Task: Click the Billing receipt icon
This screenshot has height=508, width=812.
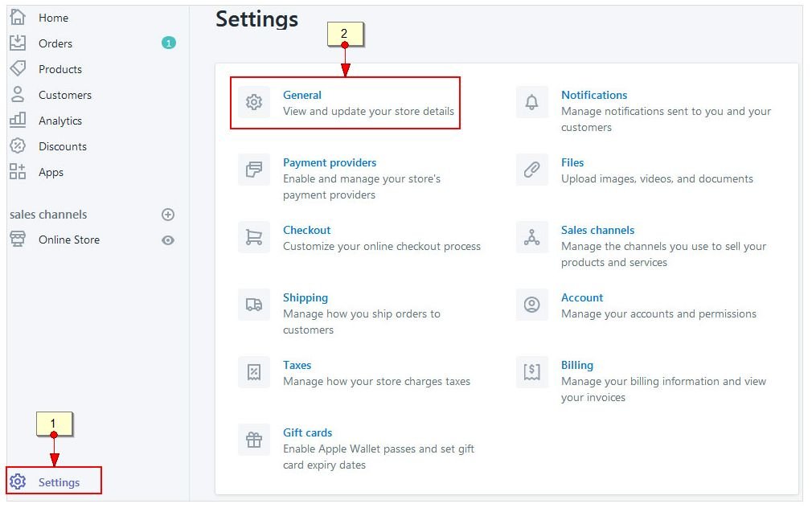Action: click(531, 372)
